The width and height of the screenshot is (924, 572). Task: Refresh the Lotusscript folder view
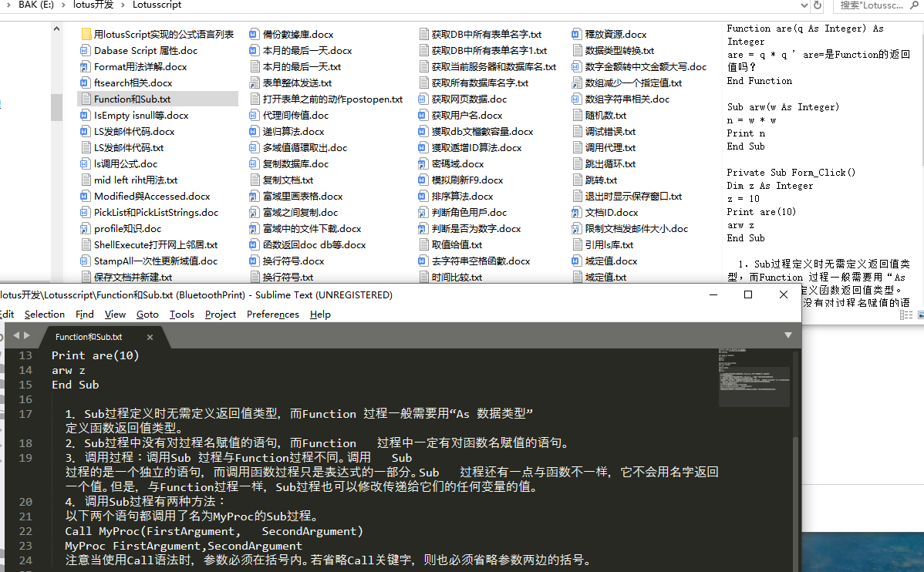pos(816,5)
